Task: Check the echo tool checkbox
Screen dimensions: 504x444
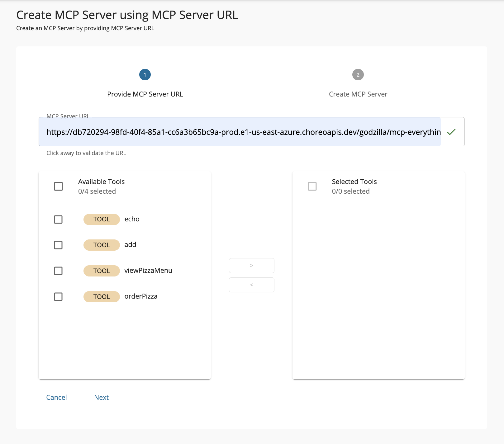Action: coord(58,220)
